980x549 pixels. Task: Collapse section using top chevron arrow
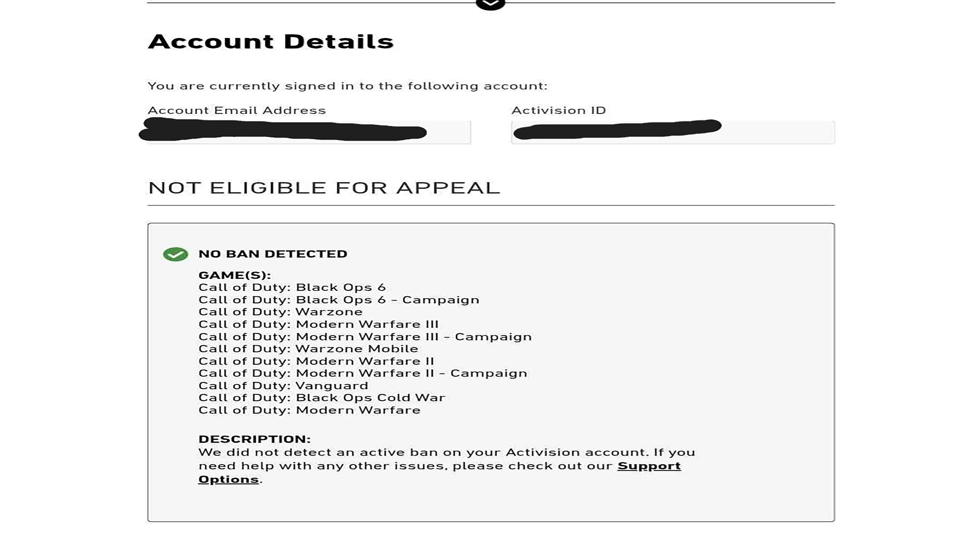[490, 4]
